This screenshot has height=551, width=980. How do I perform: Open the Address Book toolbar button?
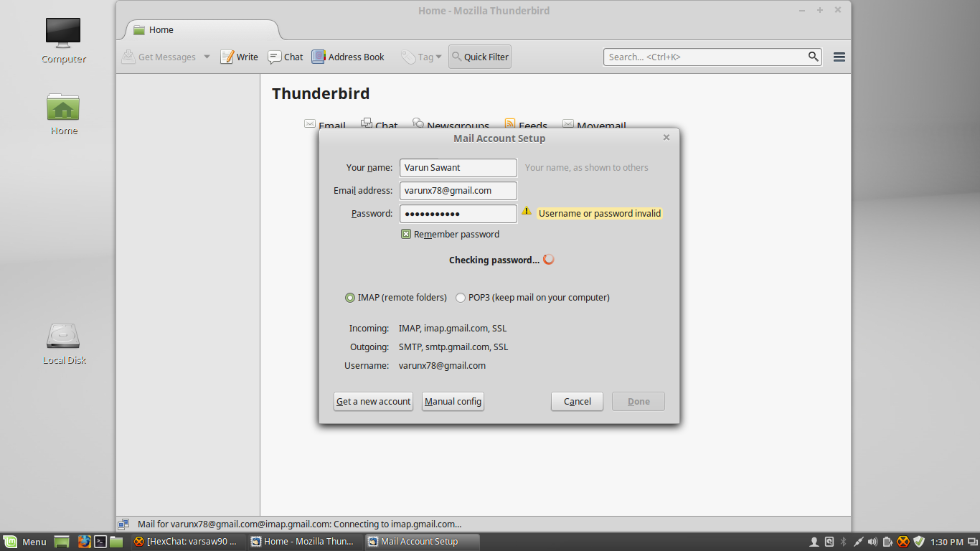(x=348, y=57)
